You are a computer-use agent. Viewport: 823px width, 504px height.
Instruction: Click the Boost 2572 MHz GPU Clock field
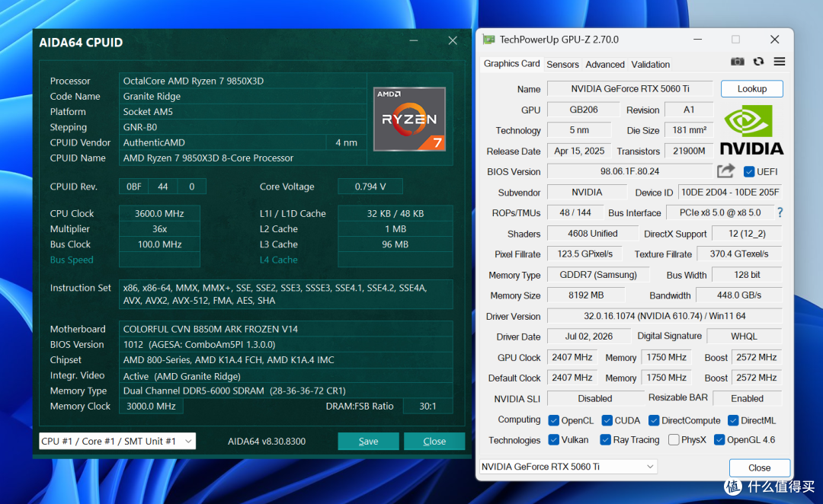[757, 357]
